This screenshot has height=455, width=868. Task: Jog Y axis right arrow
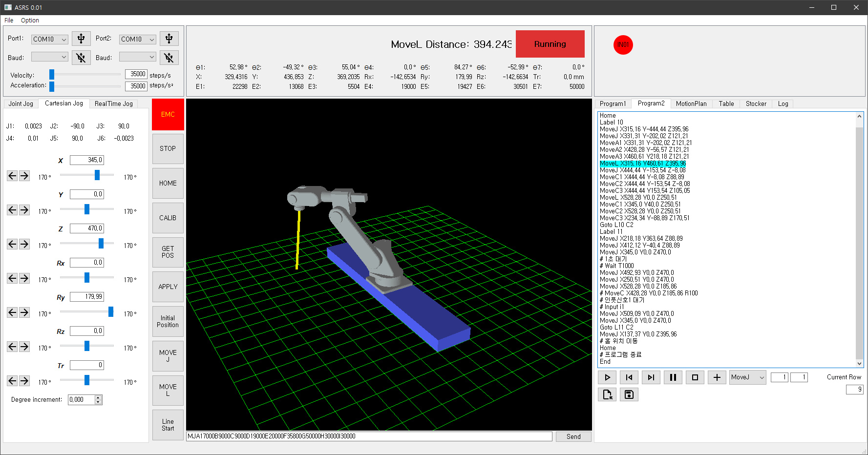[24, 210]
